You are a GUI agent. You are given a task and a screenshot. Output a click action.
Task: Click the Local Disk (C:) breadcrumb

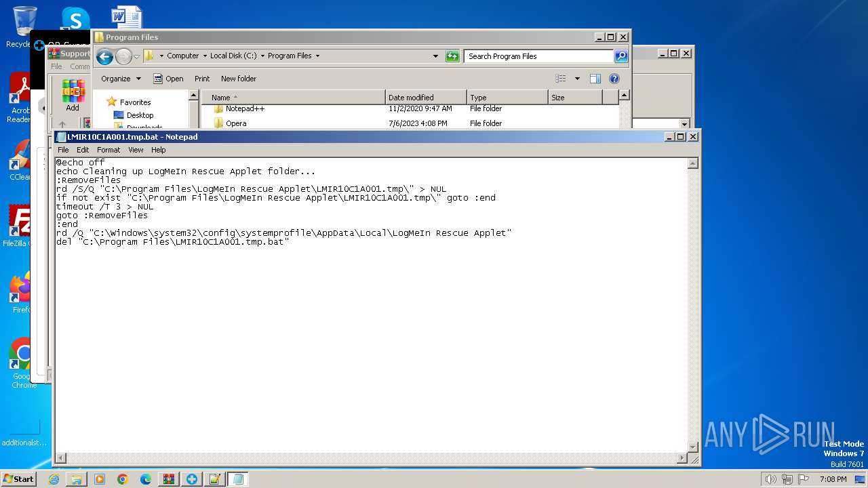pyautogui.click(x=233, y=56)
